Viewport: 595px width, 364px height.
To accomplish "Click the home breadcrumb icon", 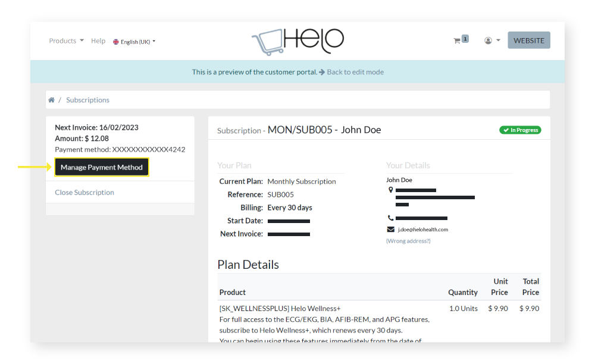I will 52,100.
